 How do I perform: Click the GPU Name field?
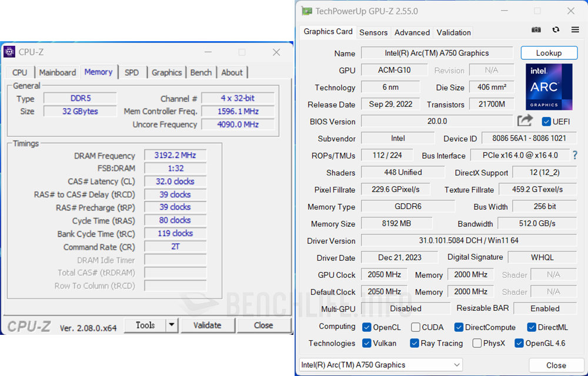[x=437, y=53]
